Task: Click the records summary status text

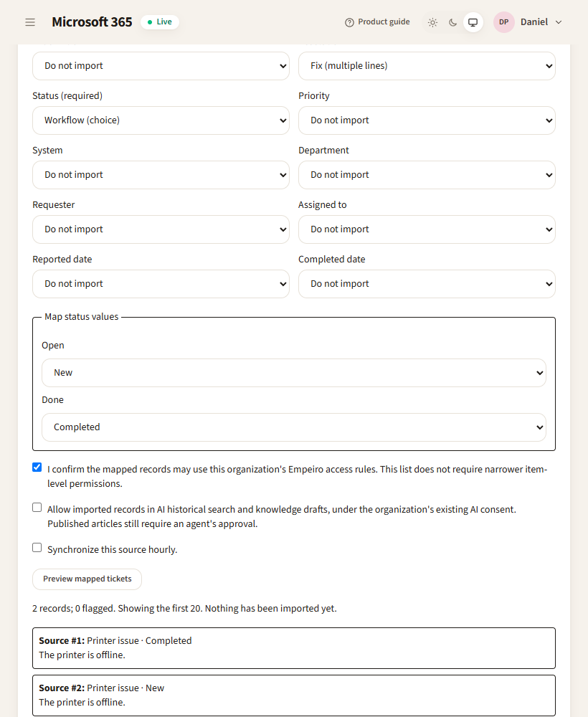Action: click(x=184, y=608)
